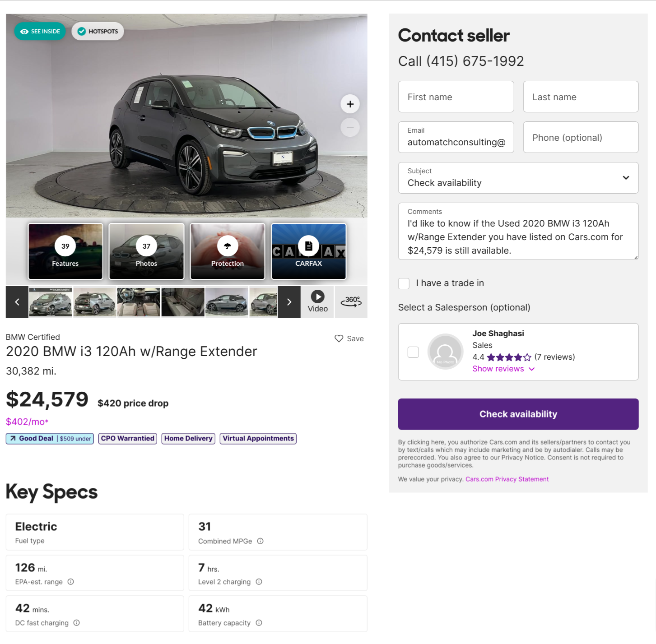This screenshot has height=644, width=656.
Task: Open the 360° view icon
Action: [x=351, y=301]
